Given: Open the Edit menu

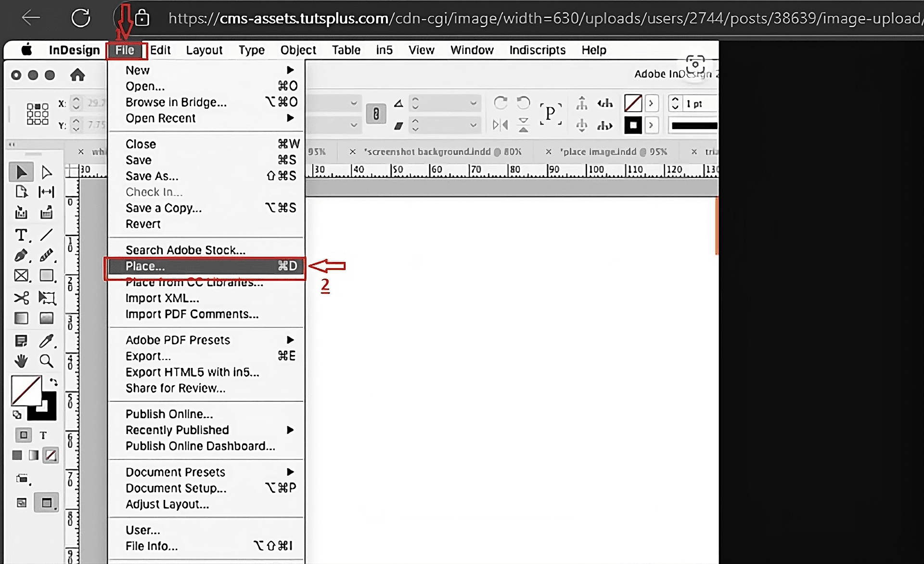Looking at the screenshot, I should click(160, 50).
